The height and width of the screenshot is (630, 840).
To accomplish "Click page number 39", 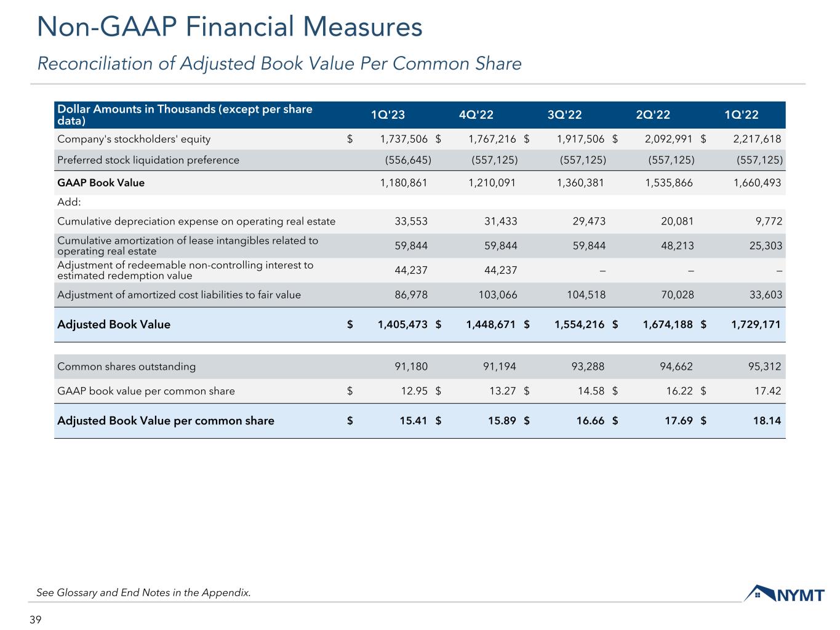I will (x=36, y=620).
